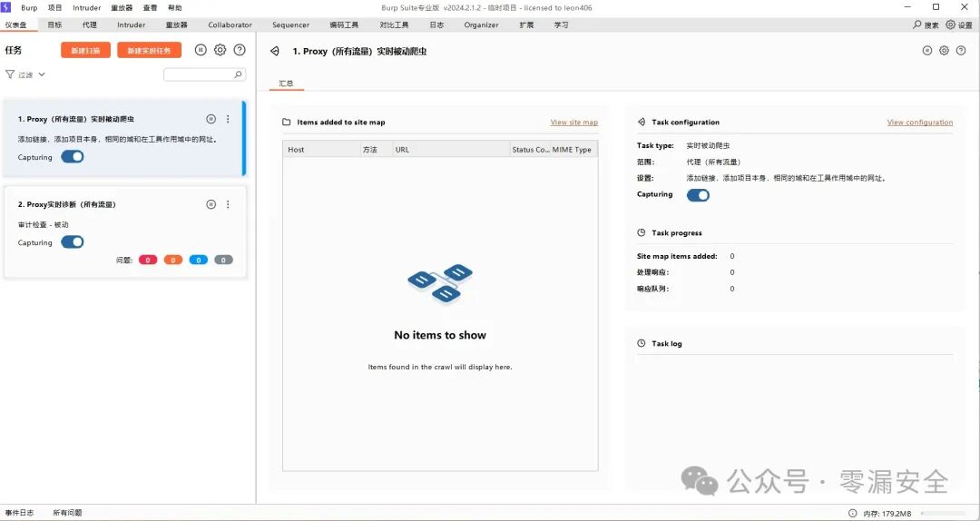
Task: Expand the filter dropdown chevron
Action: [42, 74]
